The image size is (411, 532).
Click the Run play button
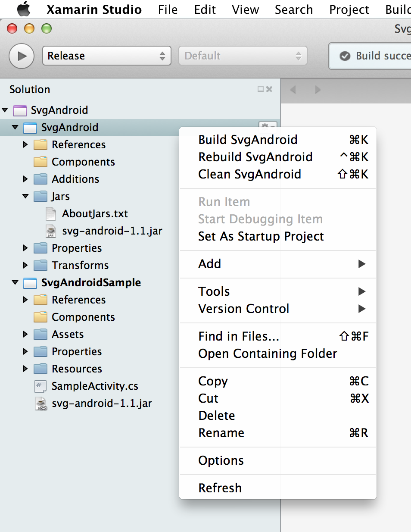[x=22, y=56]
